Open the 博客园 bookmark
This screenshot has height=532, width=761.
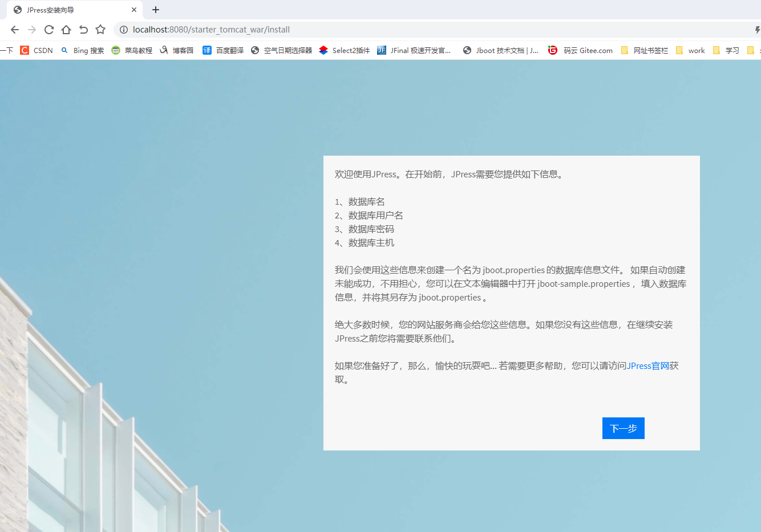click(x=176, y=50)
